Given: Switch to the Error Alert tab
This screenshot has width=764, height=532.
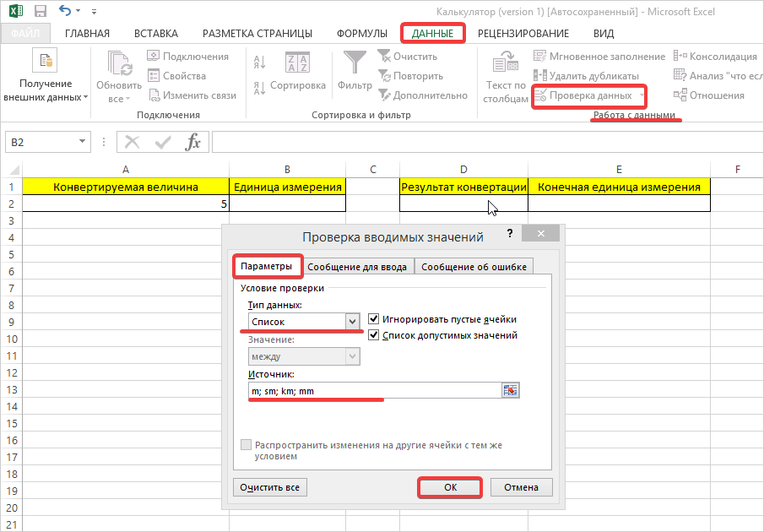Looking at the screenshot, I should pyautogui.click(x=474, y=267).
